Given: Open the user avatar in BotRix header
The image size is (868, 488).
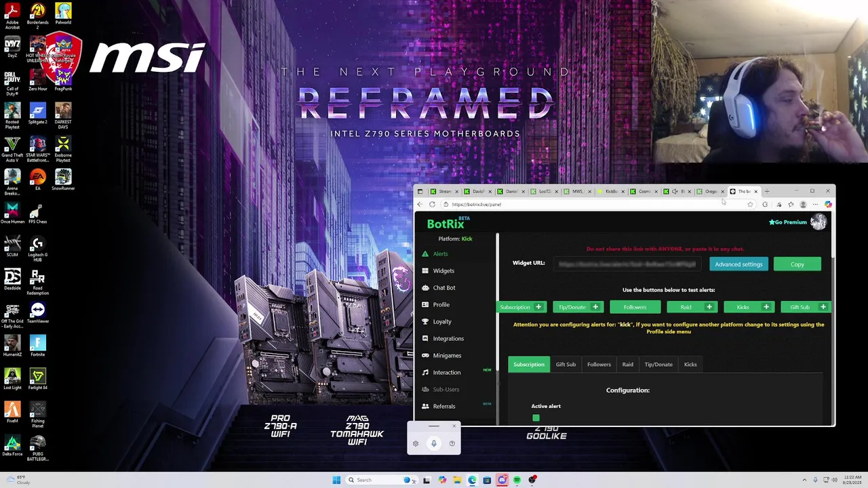Looking at the screenshot, I should pos(818,222).
